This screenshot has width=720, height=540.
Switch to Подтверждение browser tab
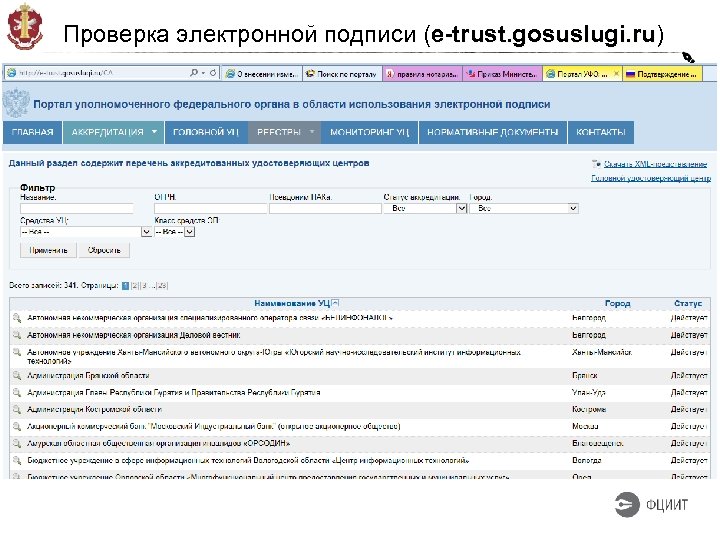click(x=662, y=74)
